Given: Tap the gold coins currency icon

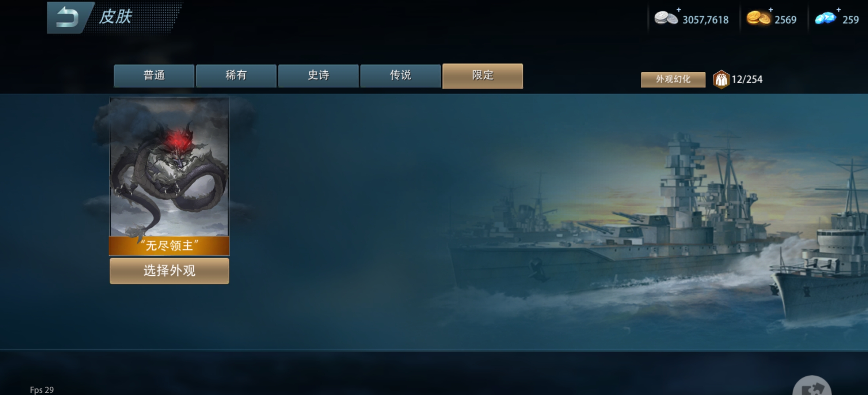Looking at the screenshot, I should coord(758,18).
